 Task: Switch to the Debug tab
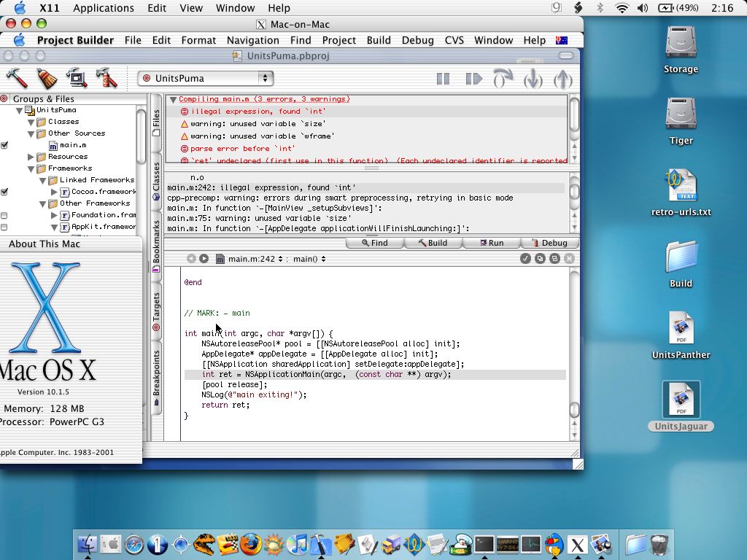click(549, 243)
